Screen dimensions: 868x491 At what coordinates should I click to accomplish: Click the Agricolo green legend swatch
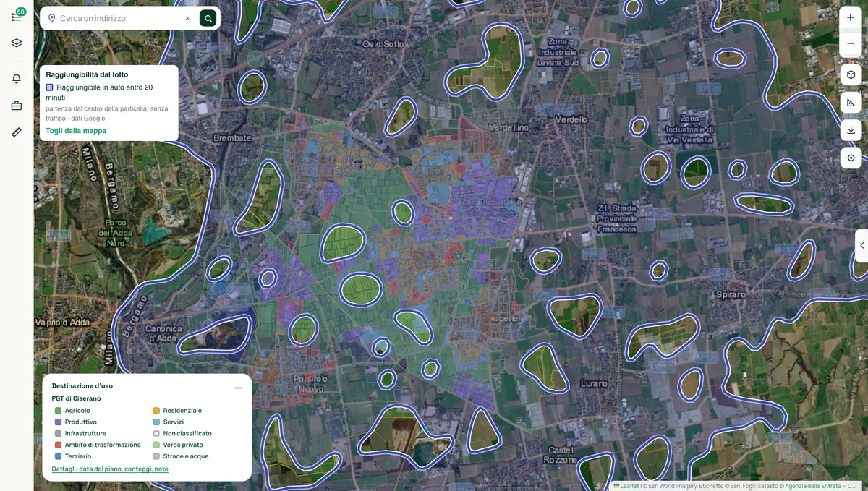coord(59,411)
